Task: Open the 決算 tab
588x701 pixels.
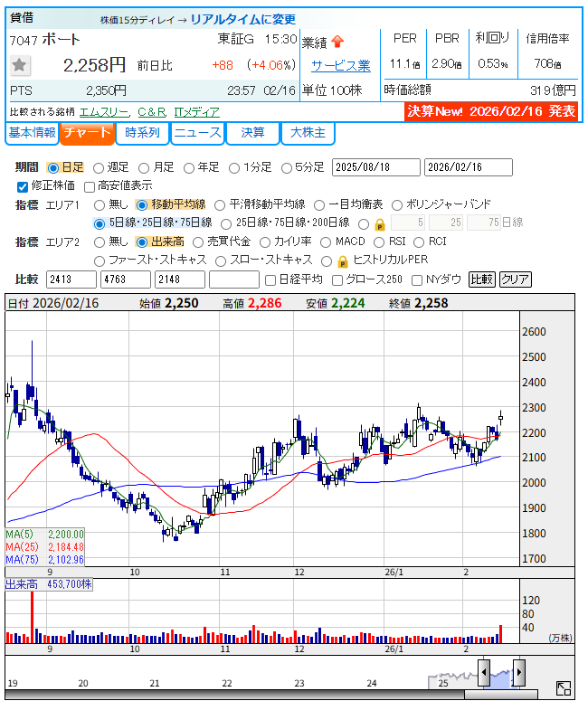Action: (252, 133)
